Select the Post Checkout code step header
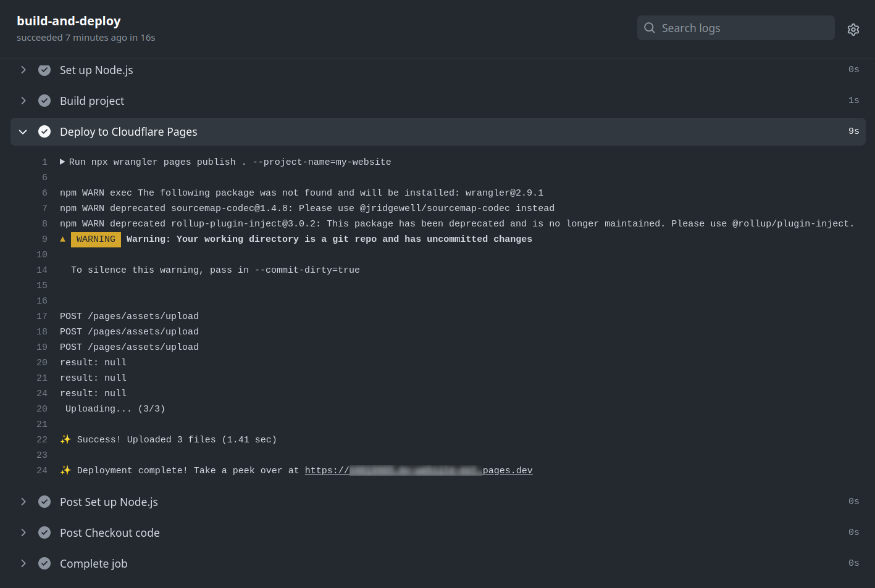The height and width of the screenshot is (588, 875). click(109, 532)
